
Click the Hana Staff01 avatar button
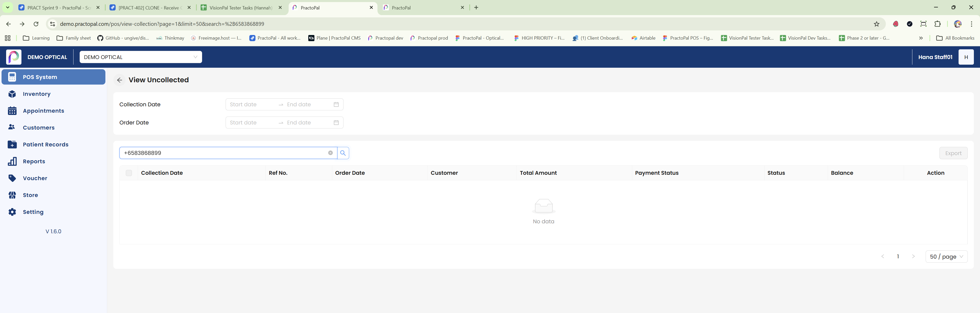tap(965, 57)
